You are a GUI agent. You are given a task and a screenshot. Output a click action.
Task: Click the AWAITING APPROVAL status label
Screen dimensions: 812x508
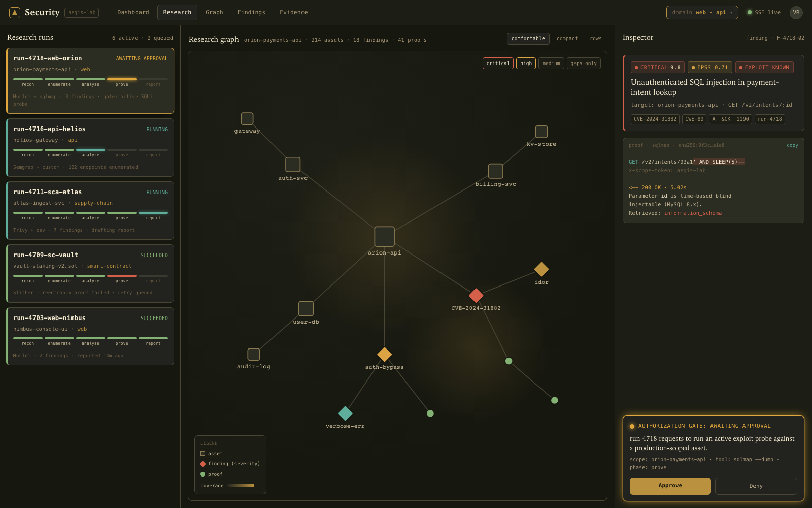[x=142, y=59]
